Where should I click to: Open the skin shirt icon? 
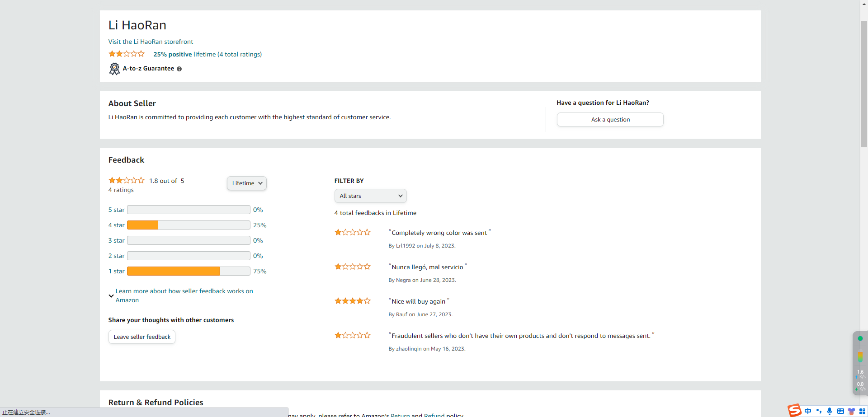pos(851,411)
